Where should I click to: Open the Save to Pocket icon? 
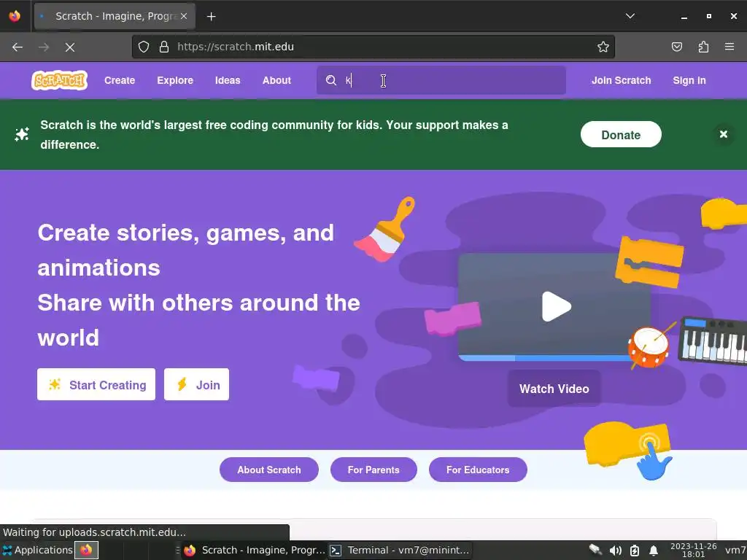point(677,47)
